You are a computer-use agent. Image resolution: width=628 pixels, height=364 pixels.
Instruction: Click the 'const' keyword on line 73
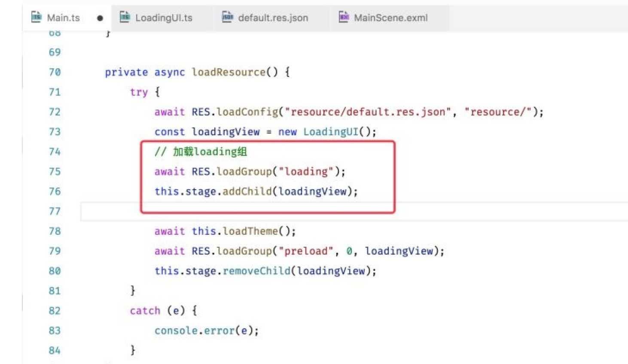[170, 132]
